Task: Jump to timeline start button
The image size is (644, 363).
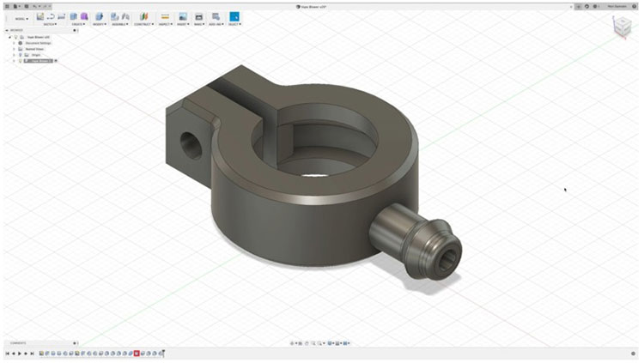Action: coord(8,354)
